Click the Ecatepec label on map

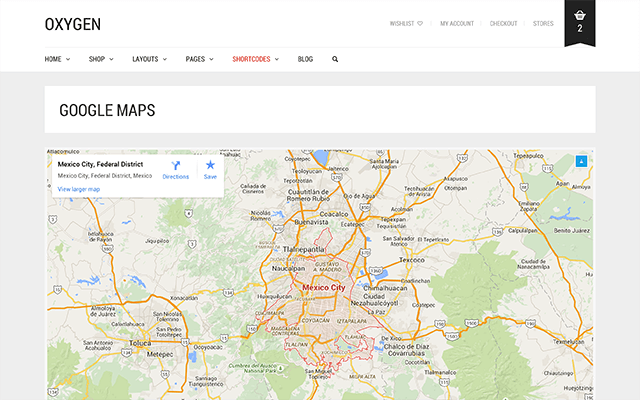pos(353,224)
